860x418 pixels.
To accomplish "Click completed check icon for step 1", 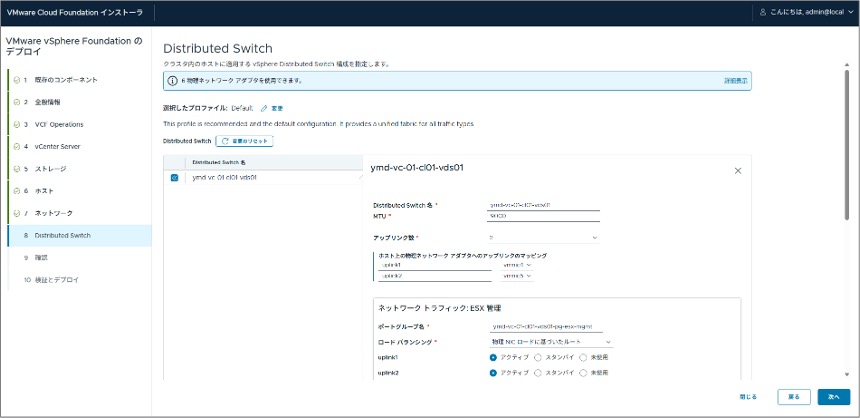I will 17,80.
